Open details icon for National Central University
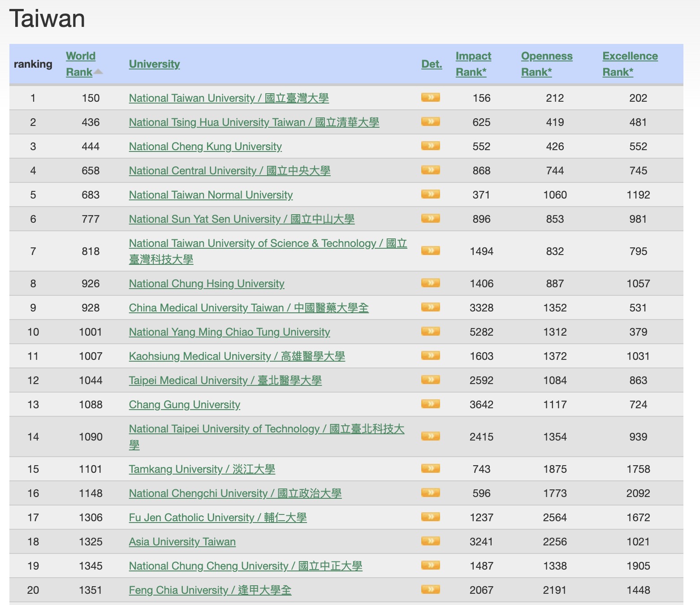 430,170
